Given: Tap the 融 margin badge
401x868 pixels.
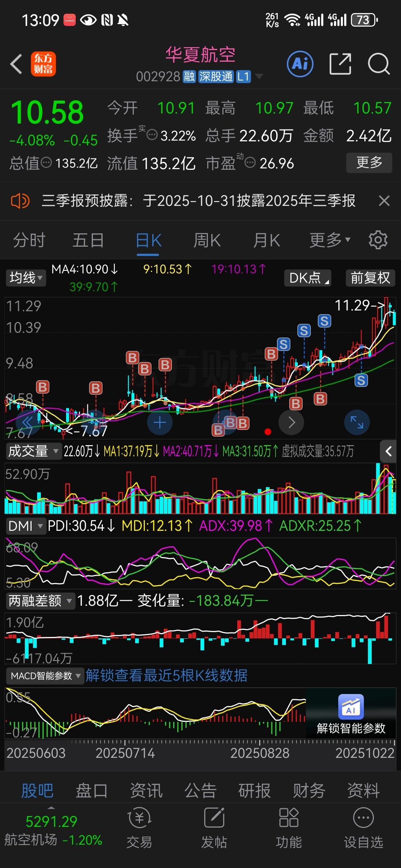Looking at the screenshot, I should coord(189,77).
